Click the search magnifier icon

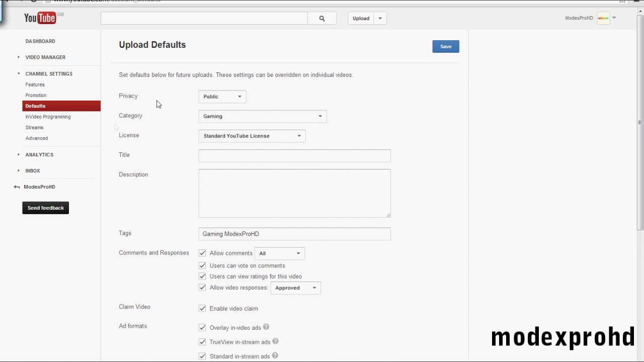coord(322,18)
